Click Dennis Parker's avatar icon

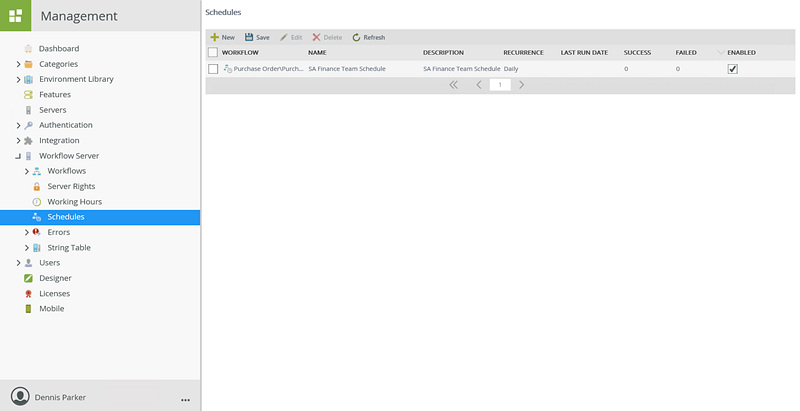click(x=20, y=396)
